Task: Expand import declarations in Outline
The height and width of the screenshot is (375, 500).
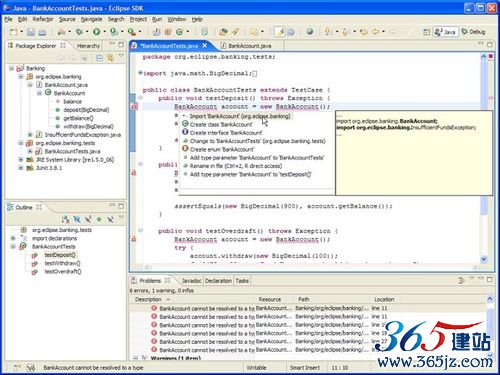Action: click(x=13, y=238)
